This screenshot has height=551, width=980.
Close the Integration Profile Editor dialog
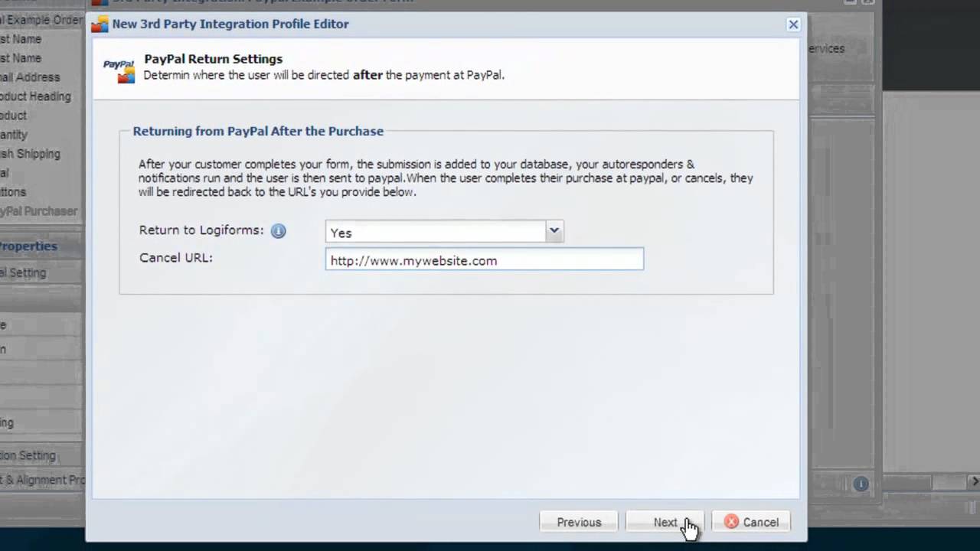tap(793, 24)
